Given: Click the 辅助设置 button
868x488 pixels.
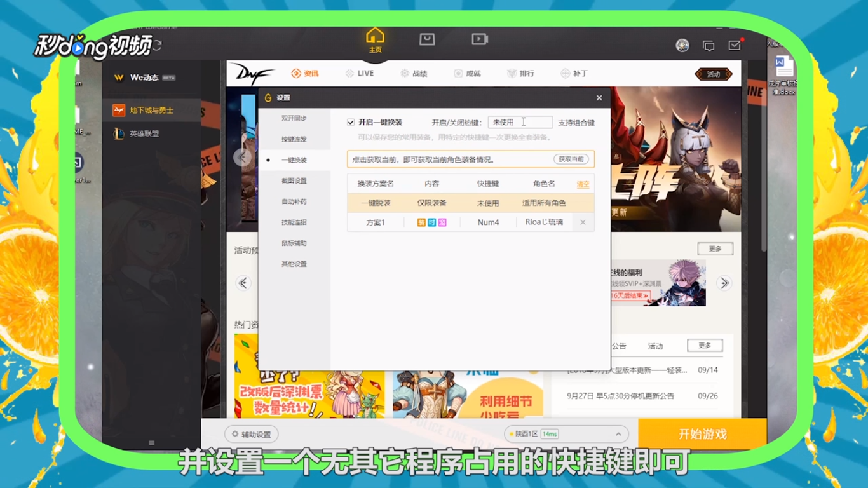Looking at the screenshot, I should (x=252, y=435).
